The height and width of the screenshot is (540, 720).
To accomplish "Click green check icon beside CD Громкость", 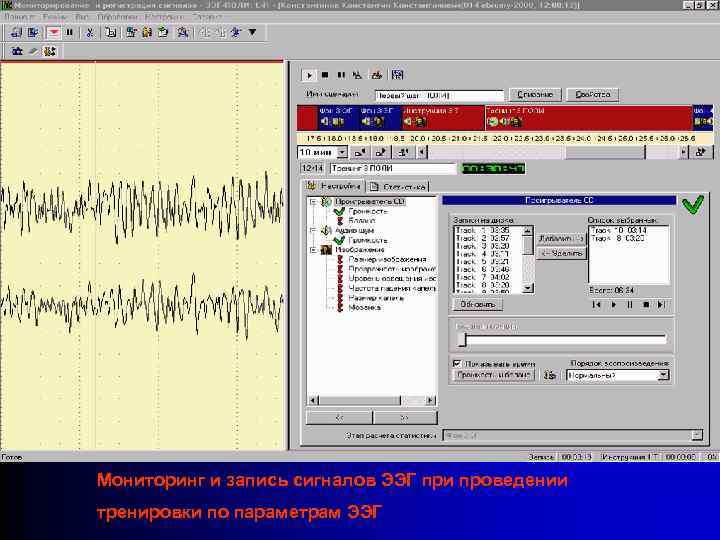I will [339, 211].
